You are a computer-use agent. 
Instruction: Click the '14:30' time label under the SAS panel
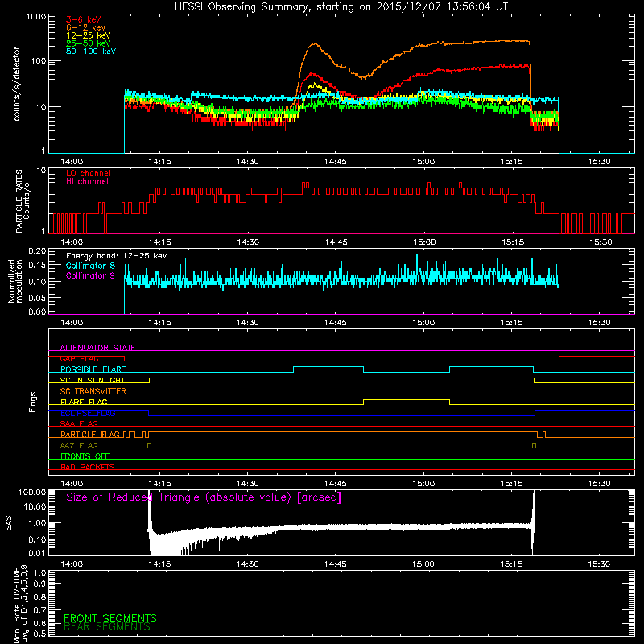(x=247, y=564)
